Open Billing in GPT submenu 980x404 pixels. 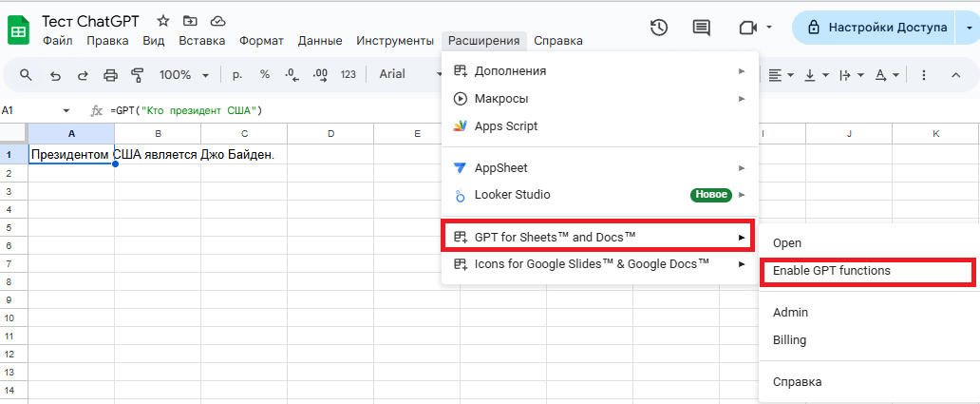point(870,341)
